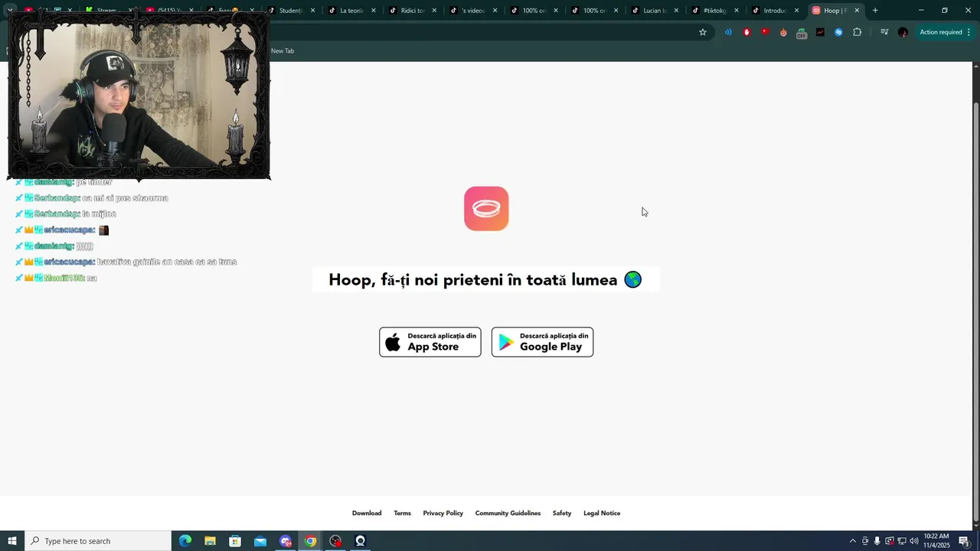This screenshot has width=980, height=551.
Task: Open the Windows Start menu
Action: (x=12, y=541)
